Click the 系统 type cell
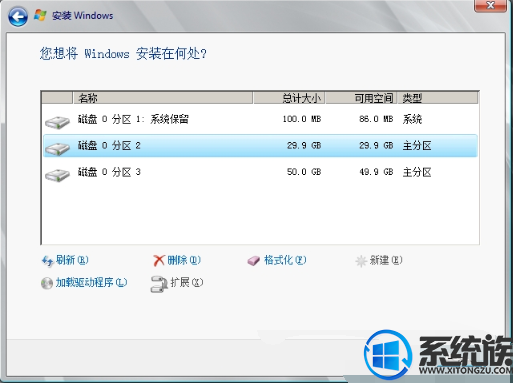The image size is (513, 383). click(412, 119)
